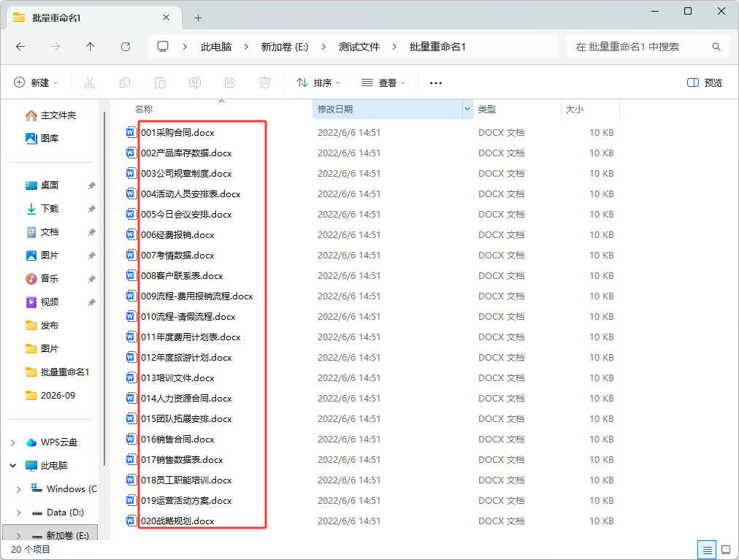Open the 排序 sort dropdown
This screenshot has width=739, height=560.
[x=318, y=83]
